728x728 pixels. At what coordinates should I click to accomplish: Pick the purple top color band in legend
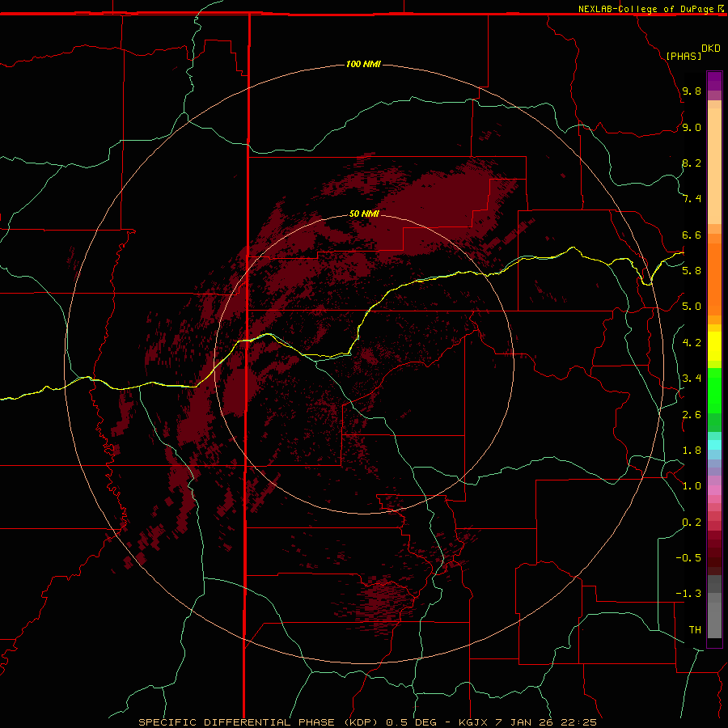point(714,81)
